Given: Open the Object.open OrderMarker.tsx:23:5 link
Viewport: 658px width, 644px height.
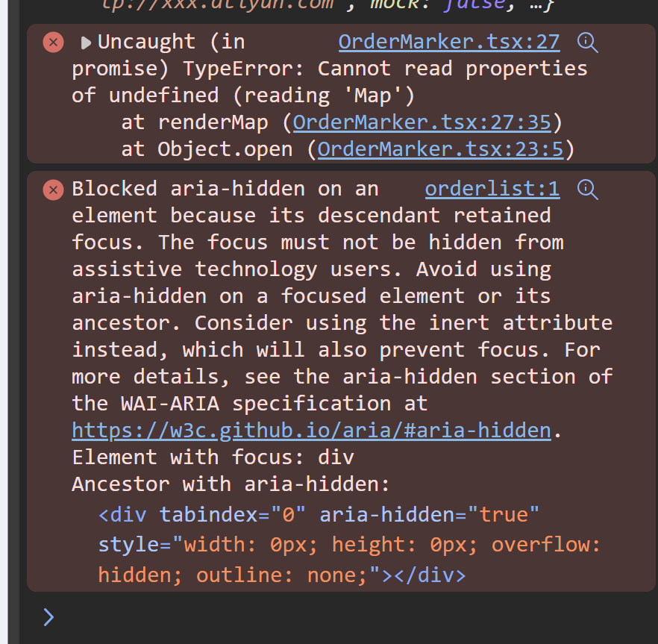Looking at the screenshot, I should (440, 149).
